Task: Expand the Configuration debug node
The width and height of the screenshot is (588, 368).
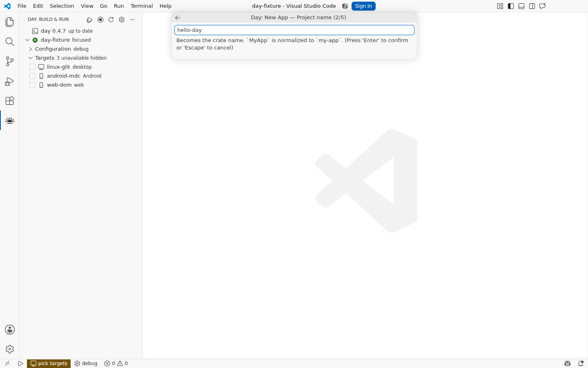Action: coord(31,49)
